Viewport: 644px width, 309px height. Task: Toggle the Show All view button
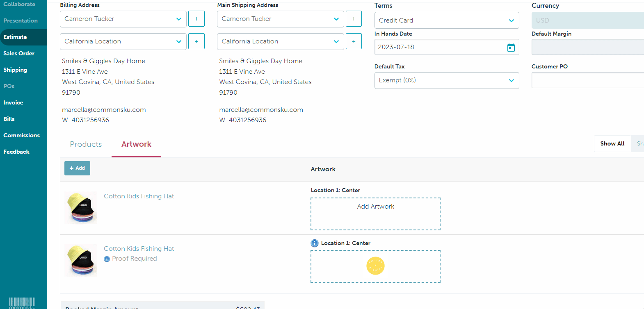(x=612, y=143)
